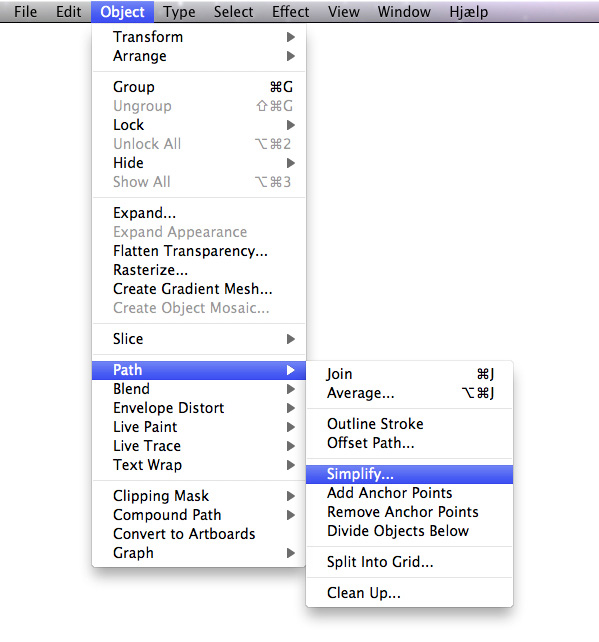Open the Live Trace submenu

[199, 446]
